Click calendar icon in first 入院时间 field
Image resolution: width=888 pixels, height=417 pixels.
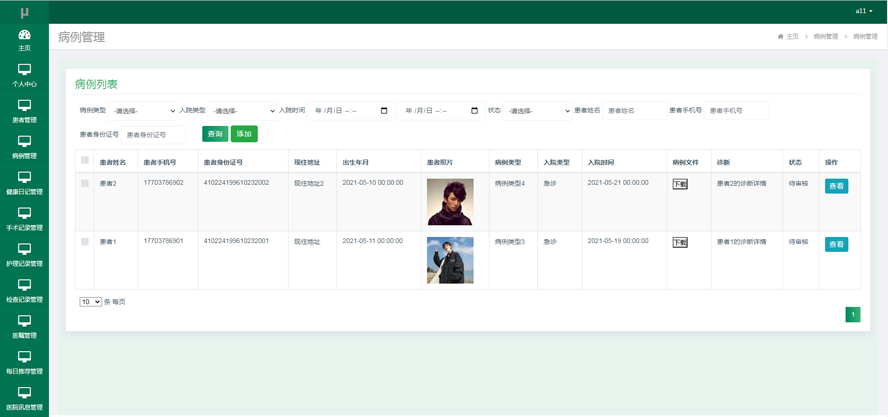(384, 111)
